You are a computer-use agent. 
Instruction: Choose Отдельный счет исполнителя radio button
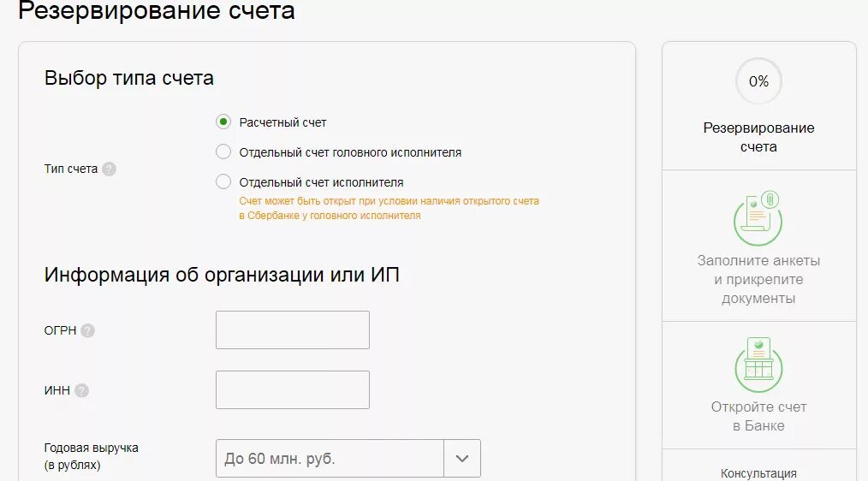pyautogui.click(x=223, y=181)
